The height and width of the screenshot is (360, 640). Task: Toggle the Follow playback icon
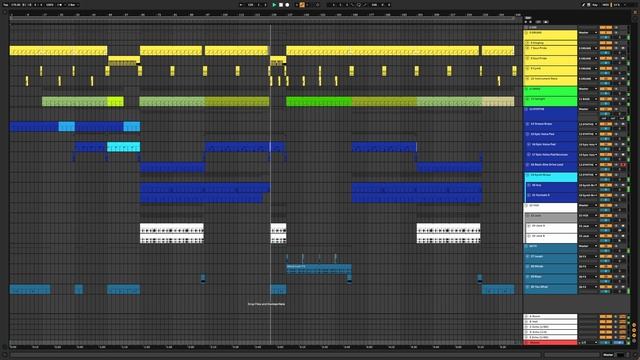click(x=241, y=5)
